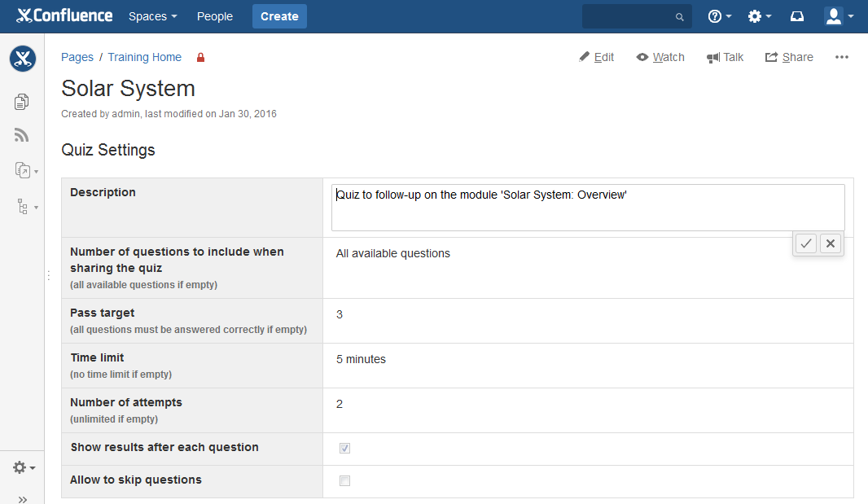
Task: Open the administration gear icon in top bar
Action: coord(754,15)
